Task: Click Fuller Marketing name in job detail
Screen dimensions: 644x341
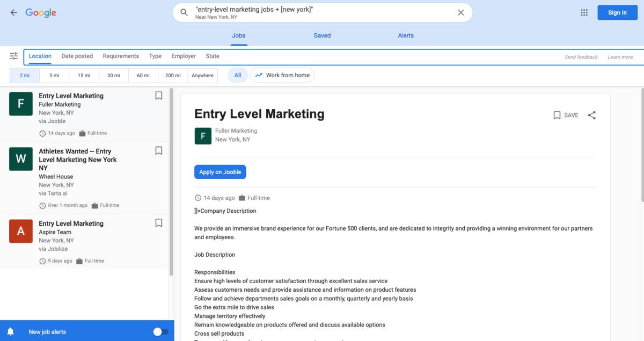Action: [236, 131]
